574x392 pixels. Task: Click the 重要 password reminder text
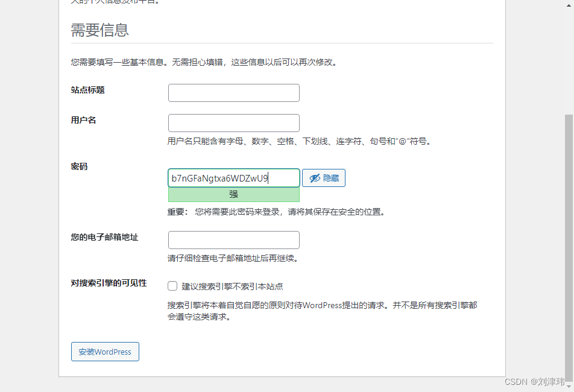pyautogui.click(x=277, y=212)
